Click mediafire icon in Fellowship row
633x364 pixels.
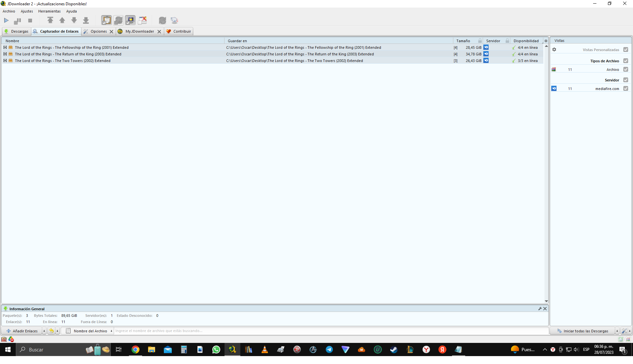[x=486, y=47]
